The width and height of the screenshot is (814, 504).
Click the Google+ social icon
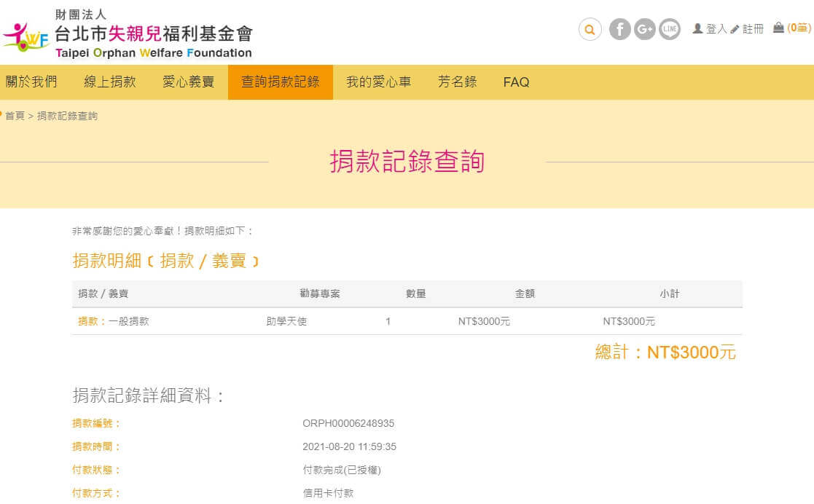click(644, 29)
